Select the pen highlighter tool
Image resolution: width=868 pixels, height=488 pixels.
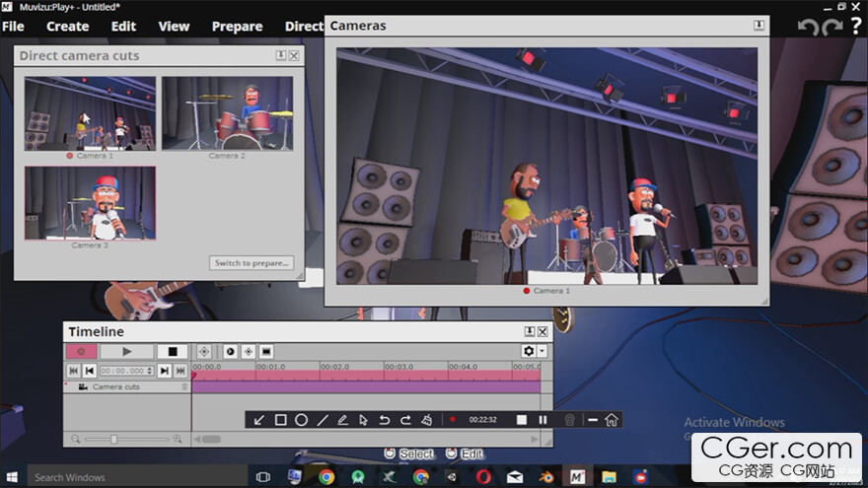pyautogui.click(x=342, y=420)
